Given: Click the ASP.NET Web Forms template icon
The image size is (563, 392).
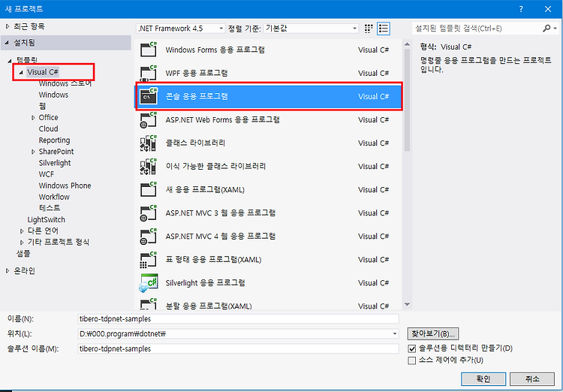Looking at the screenshot, I should point(149,119).
